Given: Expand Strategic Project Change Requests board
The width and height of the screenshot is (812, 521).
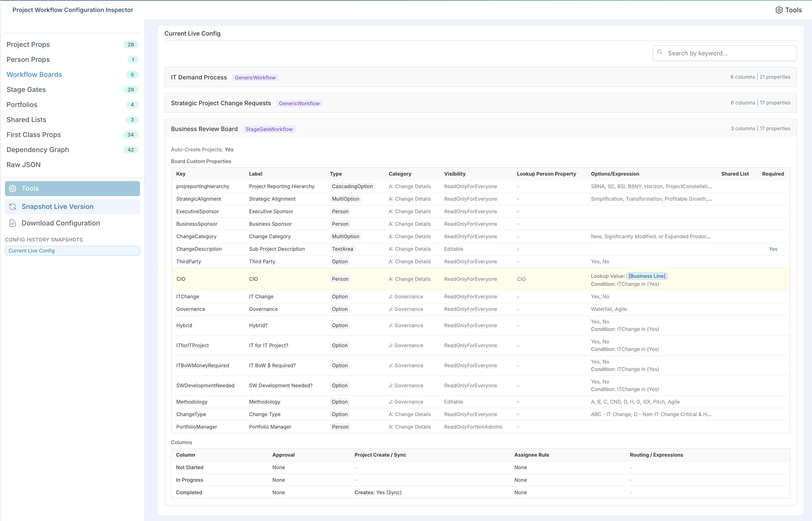Looking at the screenshot, I should pyautogui.click(x=480, y=103).
